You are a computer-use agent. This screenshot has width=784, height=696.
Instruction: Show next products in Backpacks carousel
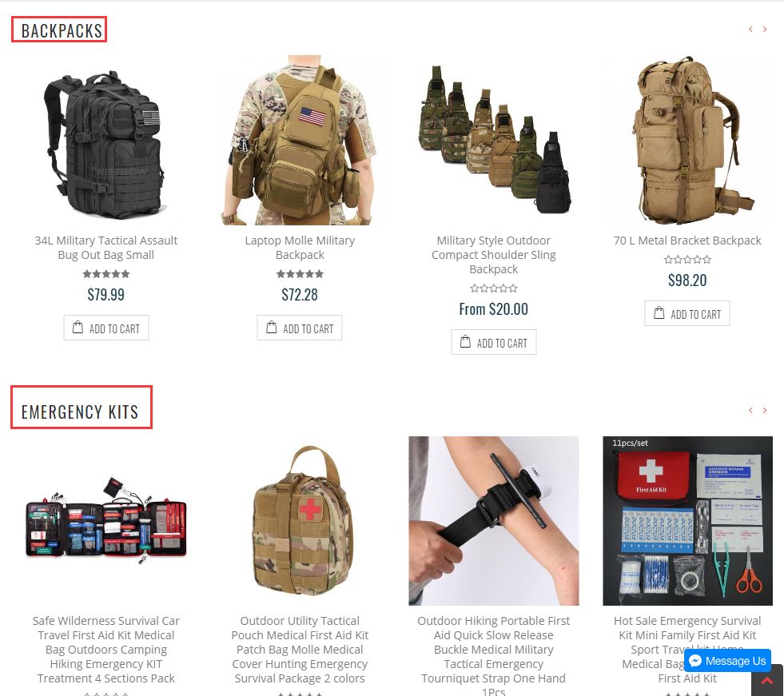765,30
